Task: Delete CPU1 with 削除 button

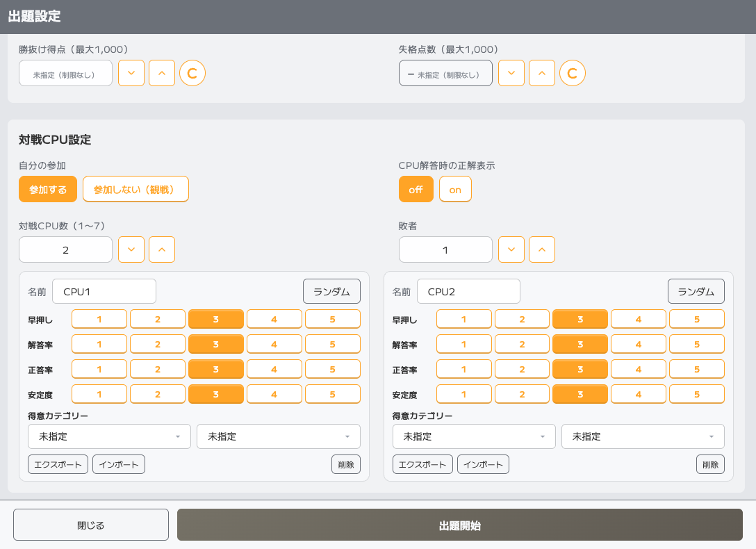Action: 346,464
